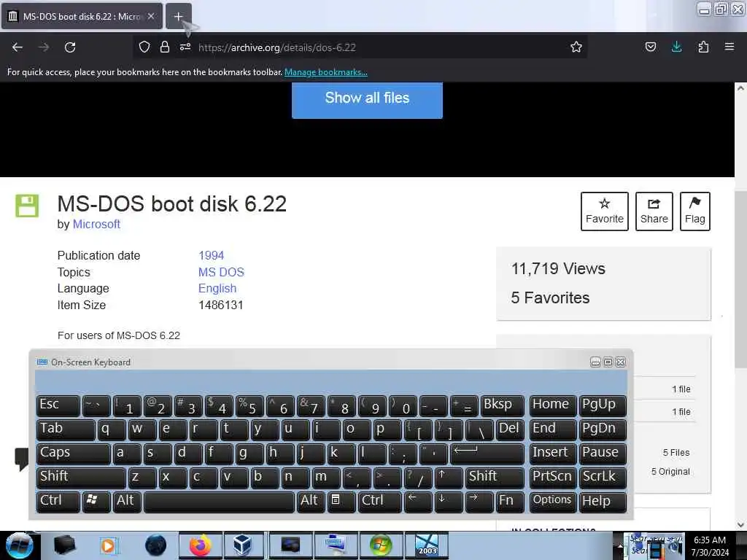Click the reviews speech bubble icon
Viewport: 747px width, 560px height.
[x=22, y=459]
